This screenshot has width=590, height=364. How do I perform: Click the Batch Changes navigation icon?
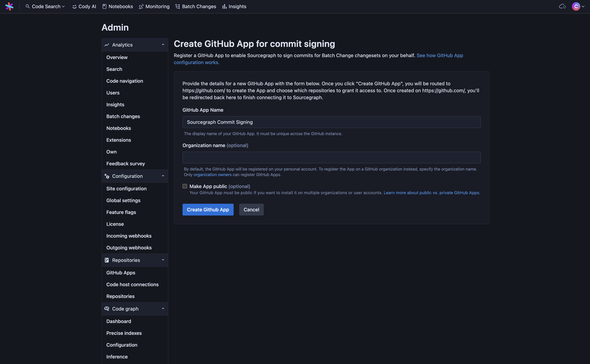(178, 6)
